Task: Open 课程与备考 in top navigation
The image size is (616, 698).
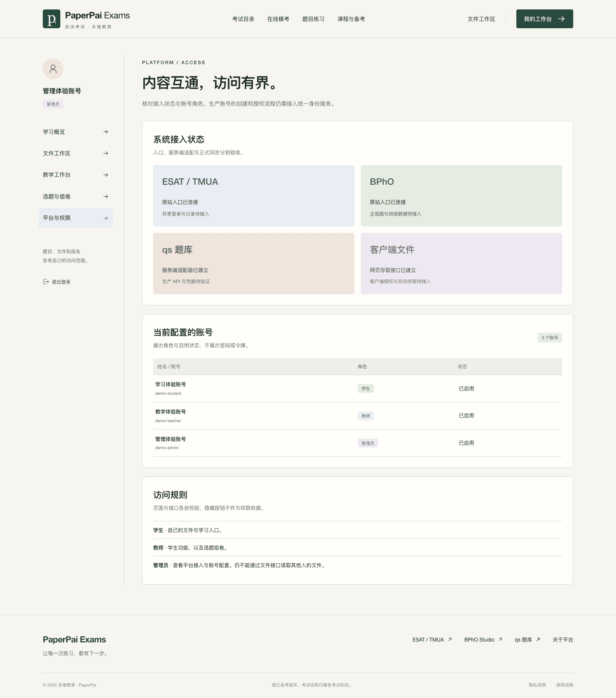Action: pyautogui.click(x=351, y=19)
